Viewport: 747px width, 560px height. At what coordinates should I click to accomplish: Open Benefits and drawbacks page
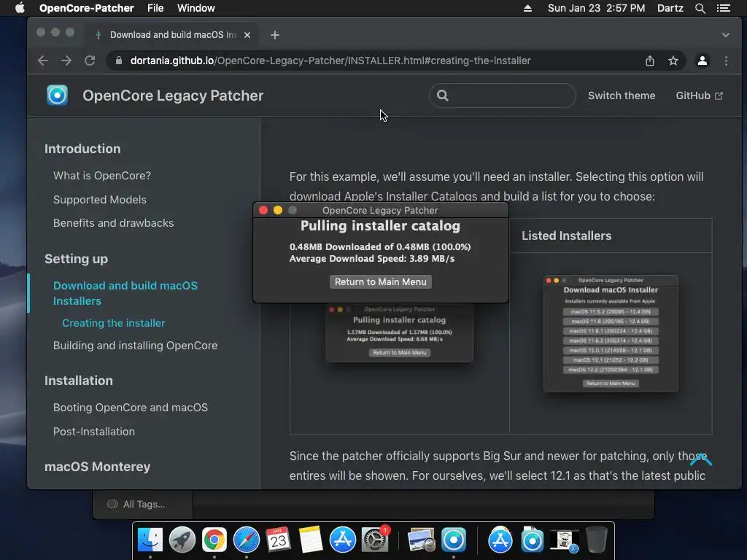[x=113, y=223]
